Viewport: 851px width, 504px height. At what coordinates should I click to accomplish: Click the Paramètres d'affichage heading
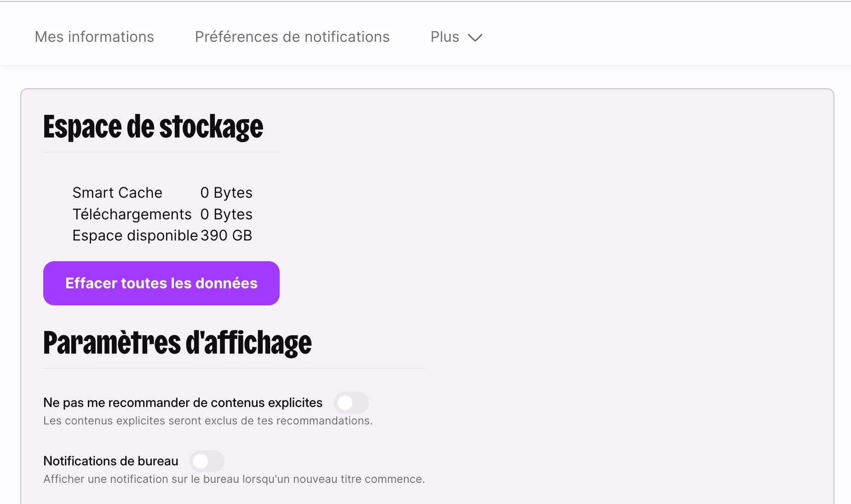(177, 343)
